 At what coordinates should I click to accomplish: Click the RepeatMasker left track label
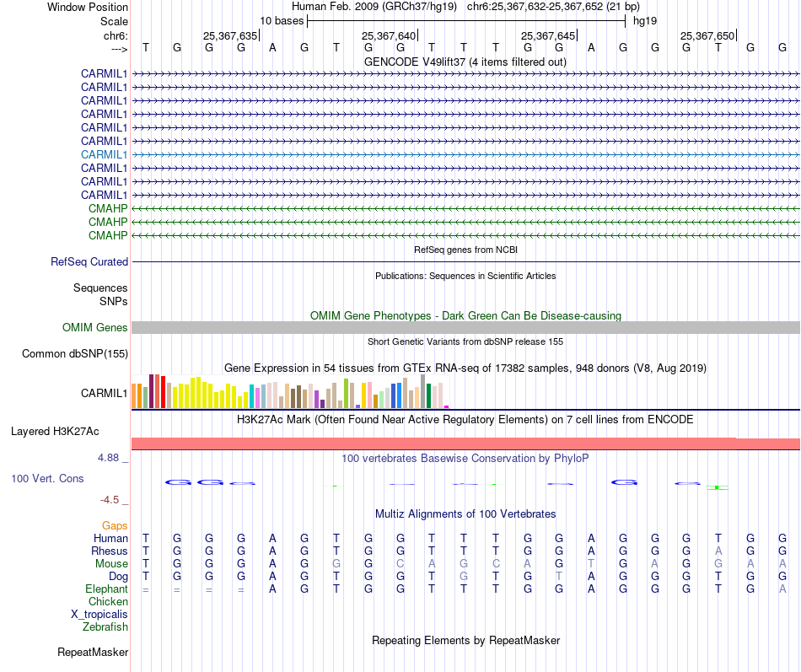pos(93,652)
